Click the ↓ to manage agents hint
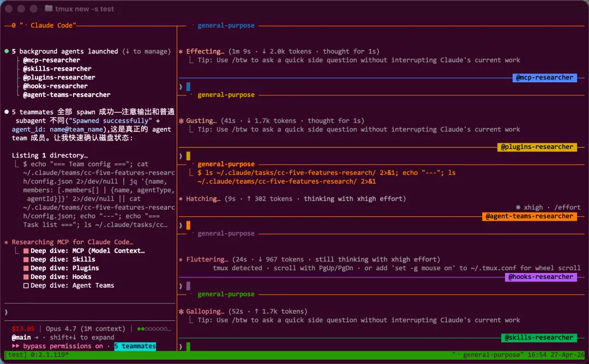Image resolution: width=589 pixels, height=364 pixels. tap(146, 51)
